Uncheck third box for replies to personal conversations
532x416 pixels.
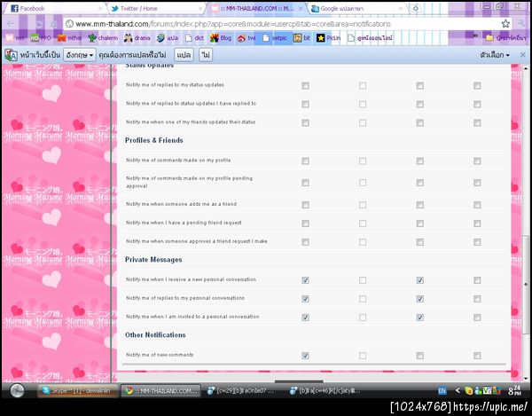(420, 299)
